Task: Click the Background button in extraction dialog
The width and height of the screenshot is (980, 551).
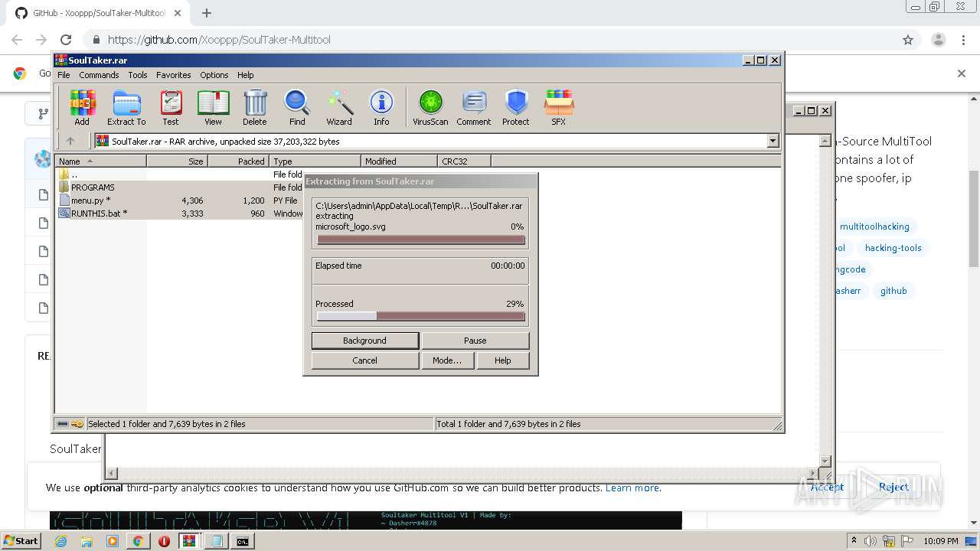Action: [x=365, y=341]
